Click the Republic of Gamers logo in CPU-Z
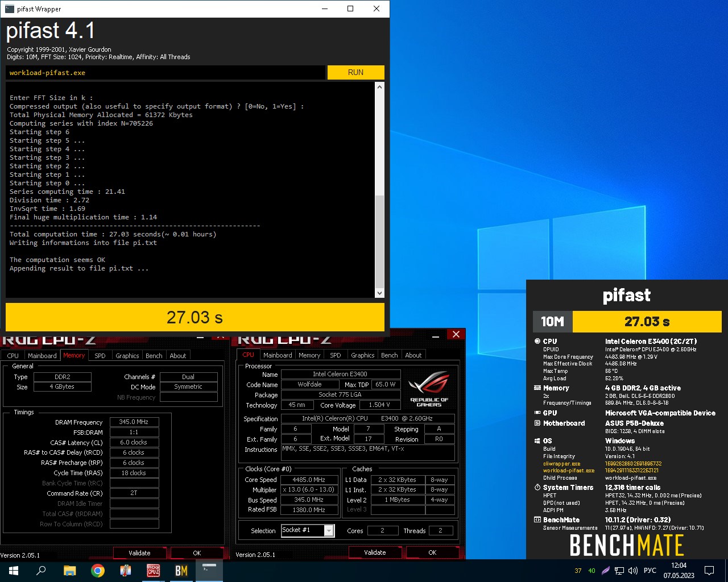728x582 pixels. click(429, 388)
